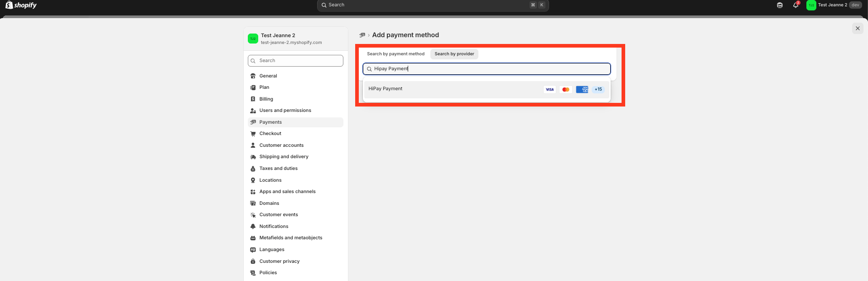Click the Taxes and duties icon

[x=253, y=169]
